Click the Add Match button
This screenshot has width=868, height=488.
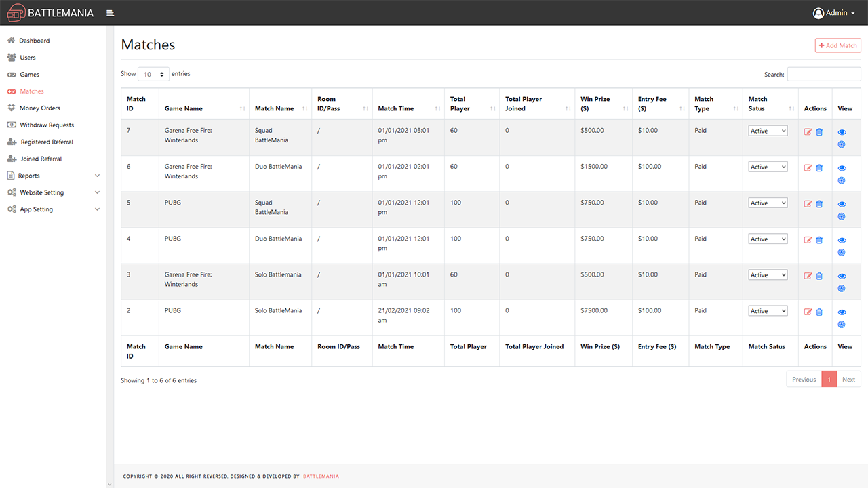pyautogui.click(x=837, y=45)
